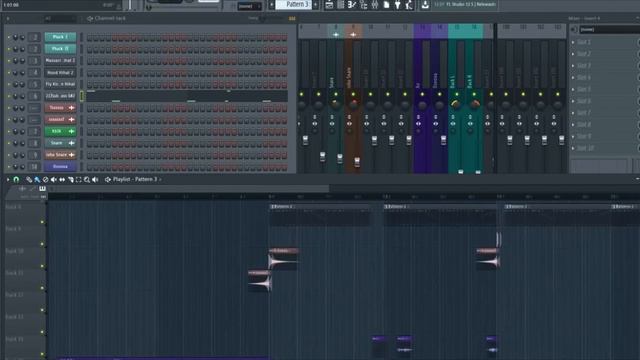Select the Draw pencil tool in the playlist
Image resolution: width=640 pixels, height=360 pixels.
click(x=29, y=180)
